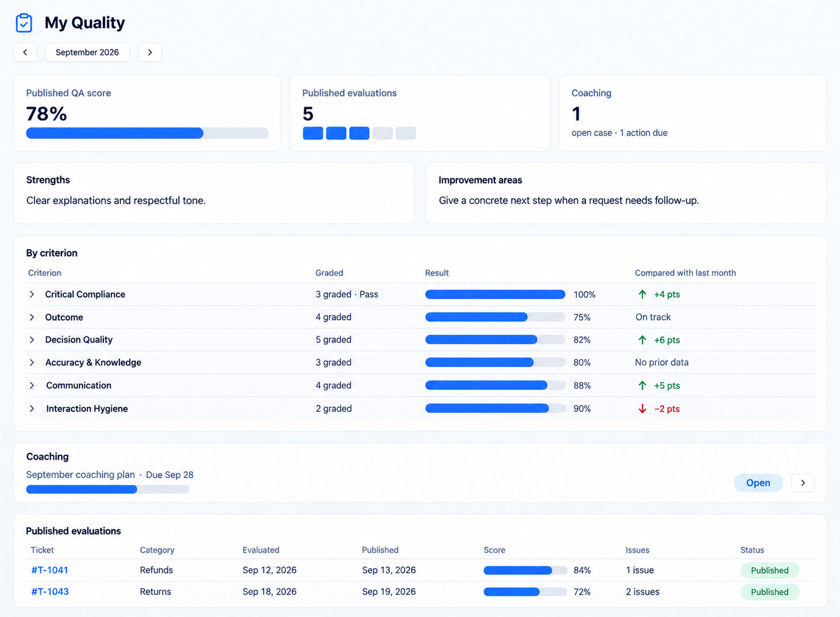Click the Outcome 75% result bar
This screenshot has width=840, height=617.
click(495, 317)
